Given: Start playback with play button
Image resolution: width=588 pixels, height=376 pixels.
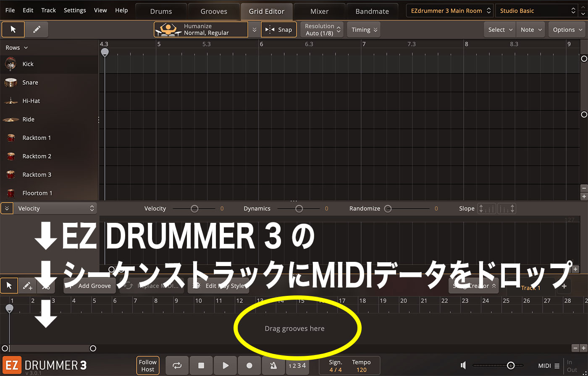Looking at the screenshot, I should pyautogui.click(x=226, y=366).
